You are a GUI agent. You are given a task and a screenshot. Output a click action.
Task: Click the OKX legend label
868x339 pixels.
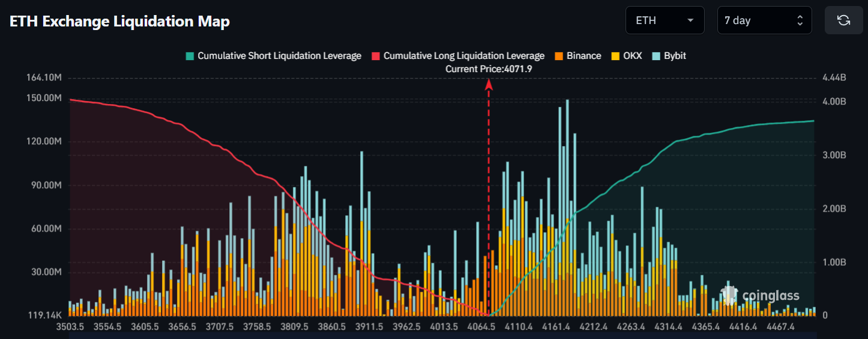632,56
